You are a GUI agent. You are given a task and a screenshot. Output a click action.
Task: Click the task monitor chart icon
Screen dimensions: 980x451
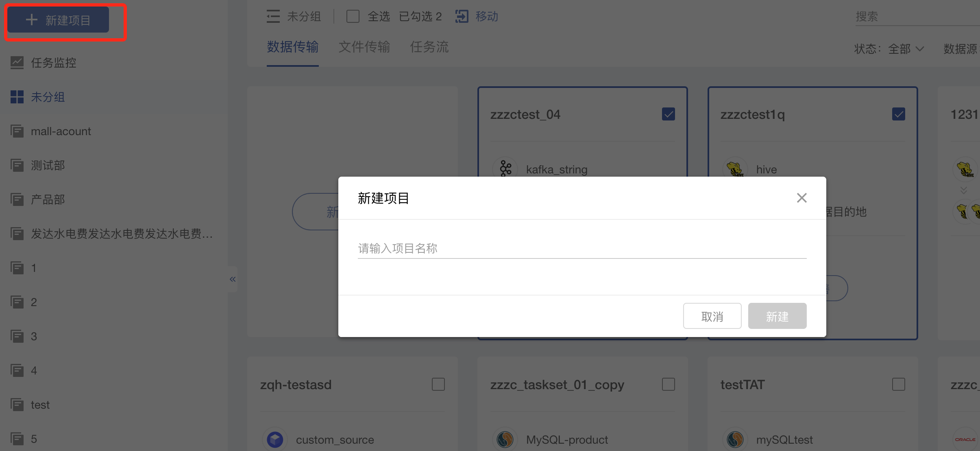click(x=17, y=63)
